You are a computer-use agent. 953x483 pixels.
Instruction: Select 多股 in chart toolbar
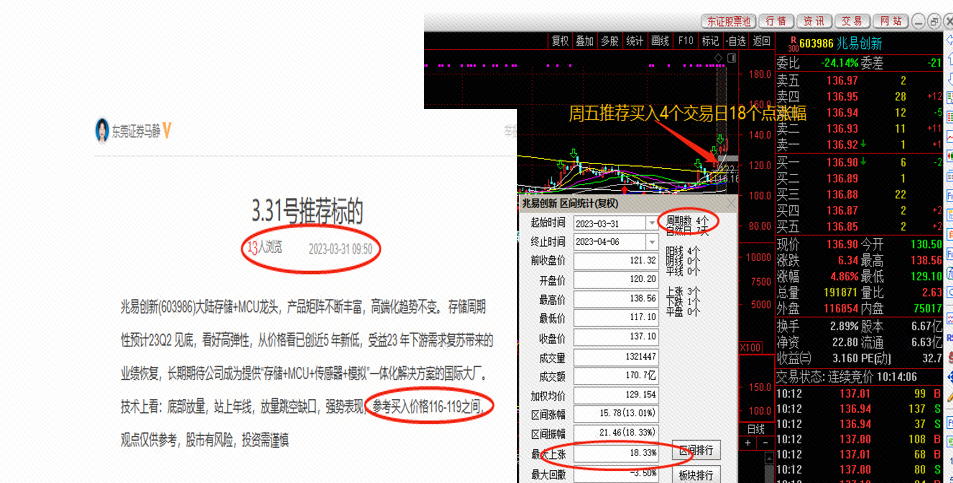click(610, 41)
